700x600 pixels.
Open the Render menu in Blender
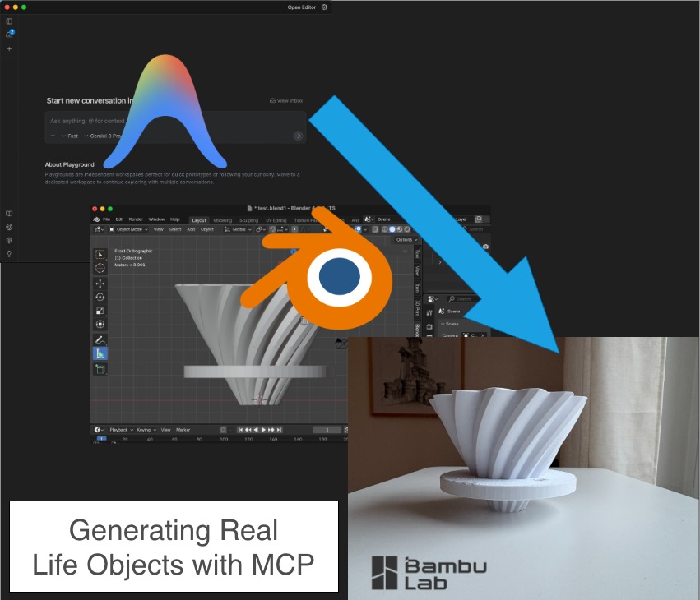(x=136, y=219)
